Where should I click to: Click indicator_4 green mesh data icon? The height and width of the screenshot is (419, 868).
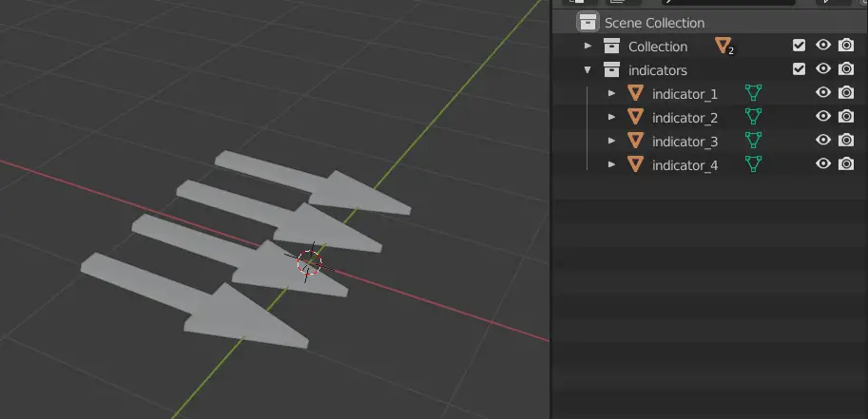point(753,164)
